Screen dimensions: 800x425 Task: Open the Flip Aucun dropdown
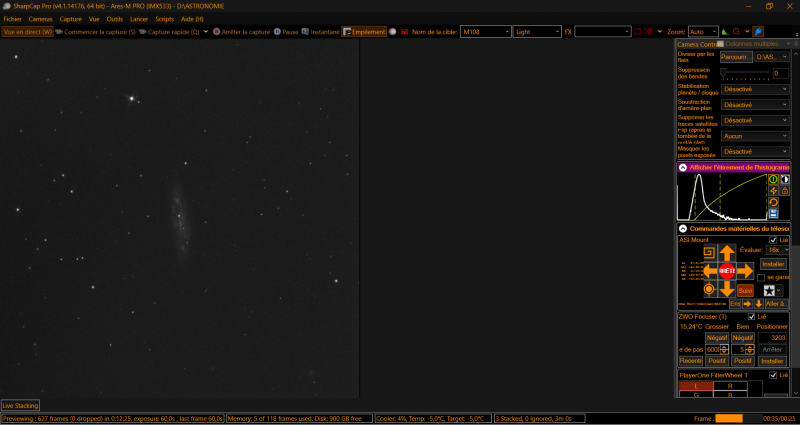pos(755,136)
